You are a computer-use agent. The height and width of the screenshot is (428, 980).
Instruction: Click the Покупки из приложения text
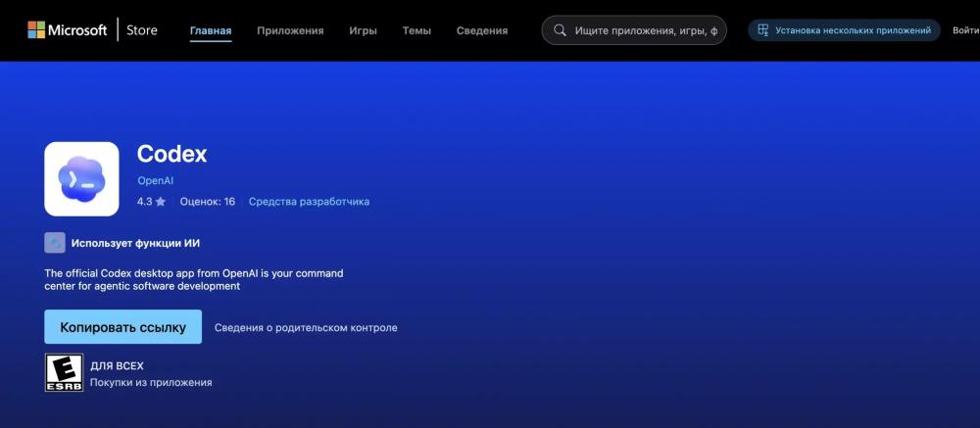151,382
